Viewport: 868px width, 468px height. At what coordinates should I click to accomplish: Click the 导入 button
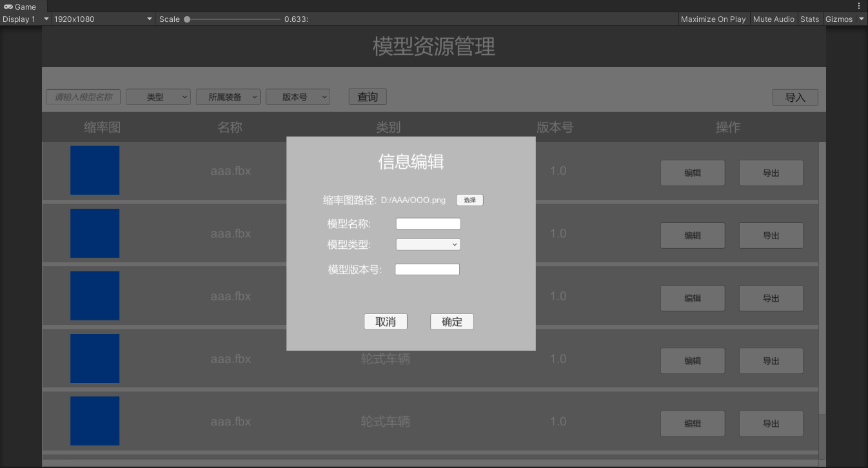(795, 97)
